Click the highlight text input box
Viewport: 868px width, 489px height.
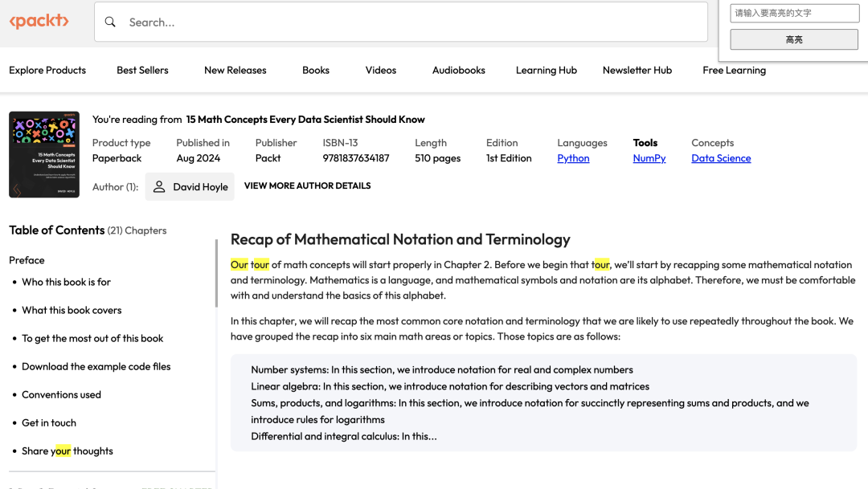[794, 13]
